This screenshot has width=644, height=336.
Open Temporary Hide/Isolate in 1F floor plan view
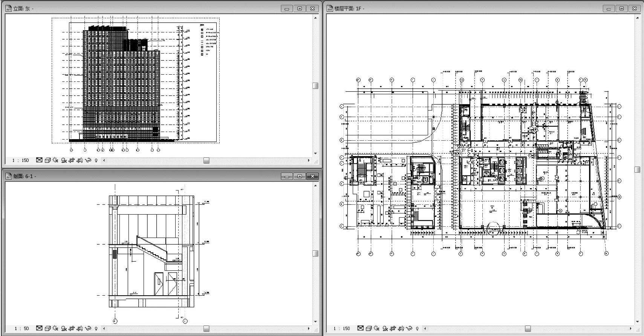click(x=409, y=328)
